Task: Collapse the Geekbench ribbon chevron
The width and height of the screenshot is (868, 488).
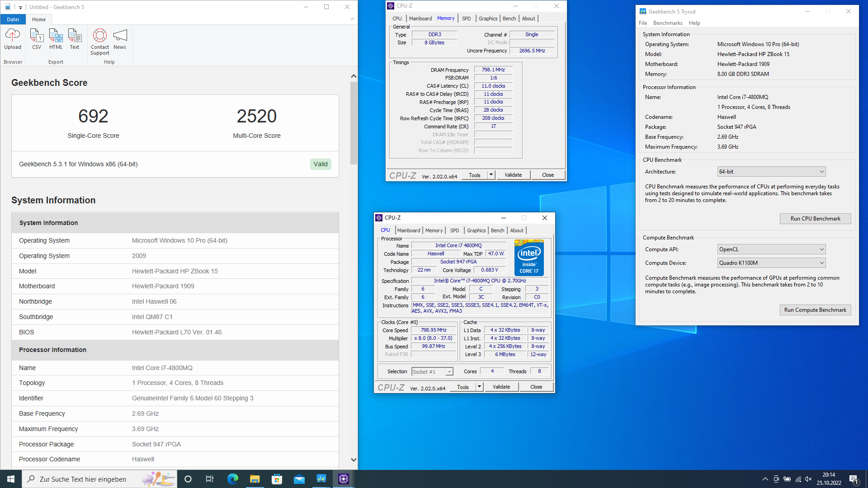Action: [x=353, y=19]
